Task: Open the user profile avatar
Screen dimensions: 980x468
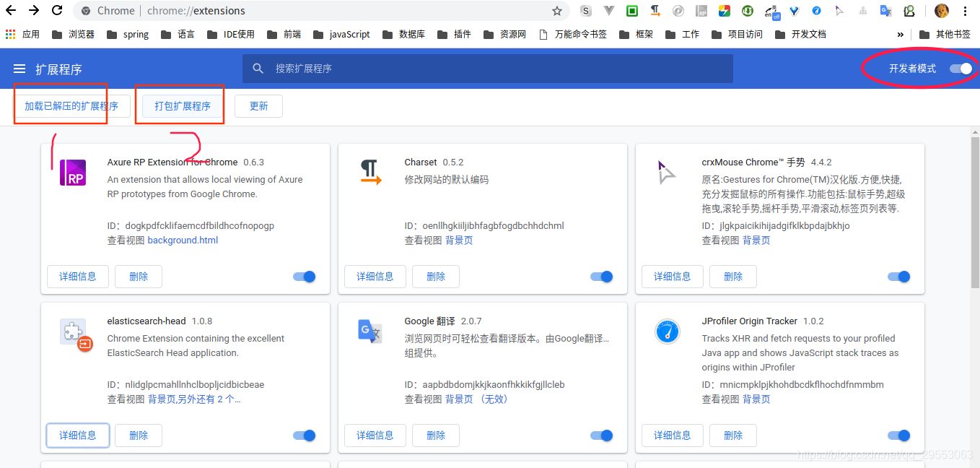Action: (942, 11)
